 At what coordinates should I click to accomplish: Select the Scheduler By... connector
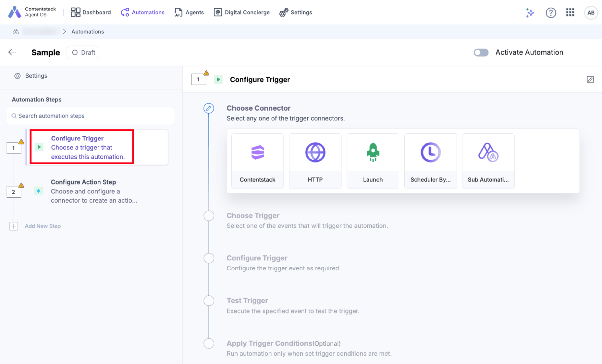click(x=430, y=161)
